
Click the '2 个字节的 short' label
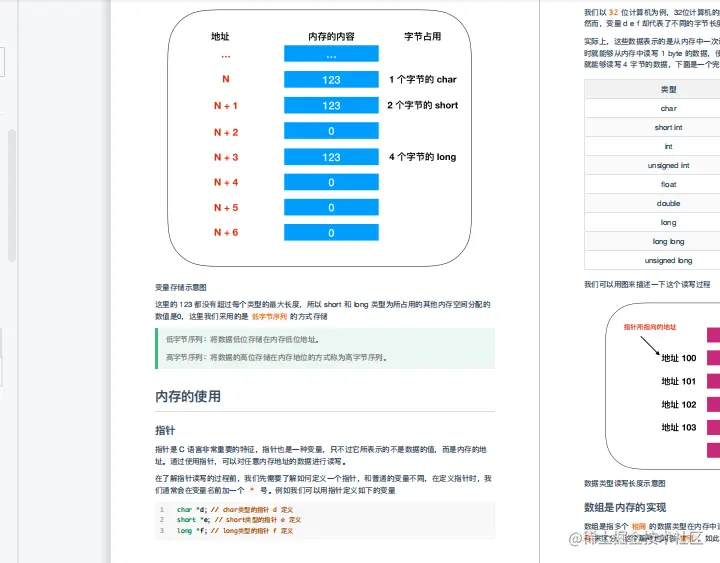click(422, 105)
